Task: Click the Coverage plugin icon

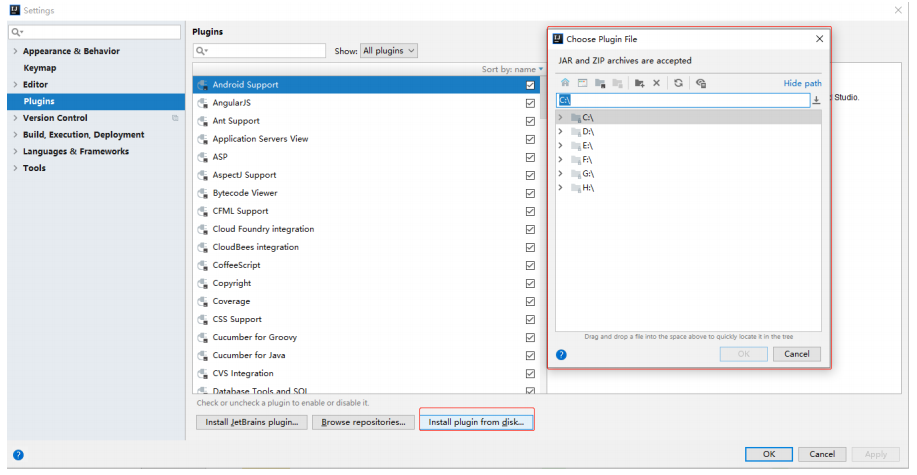Action: [x=203, y=302]
